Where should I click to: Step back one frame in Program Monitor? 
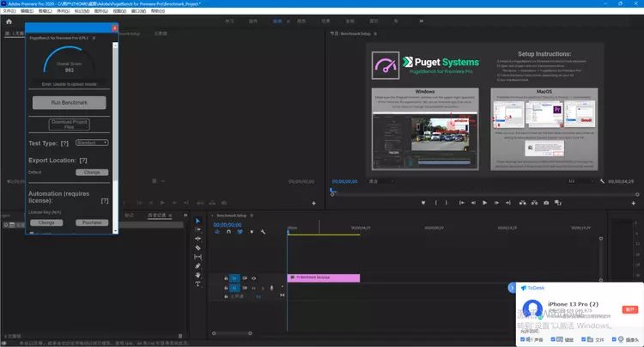473,203
